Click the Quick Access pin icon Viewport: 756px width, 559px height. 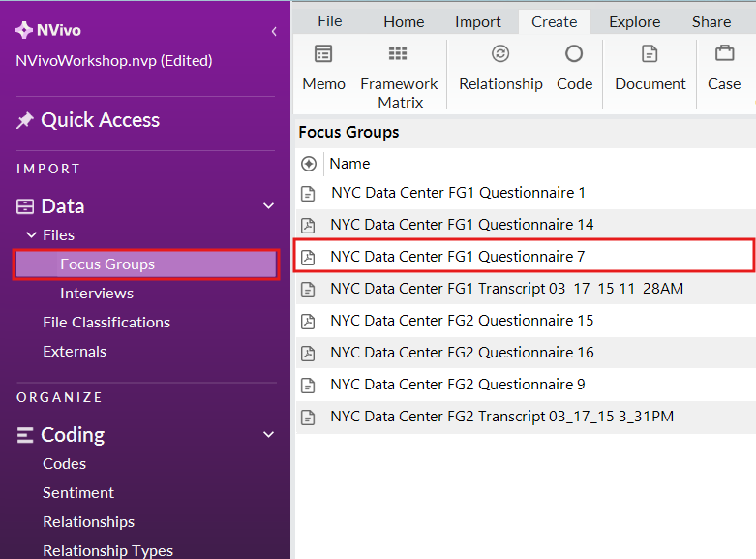point(25,120)
